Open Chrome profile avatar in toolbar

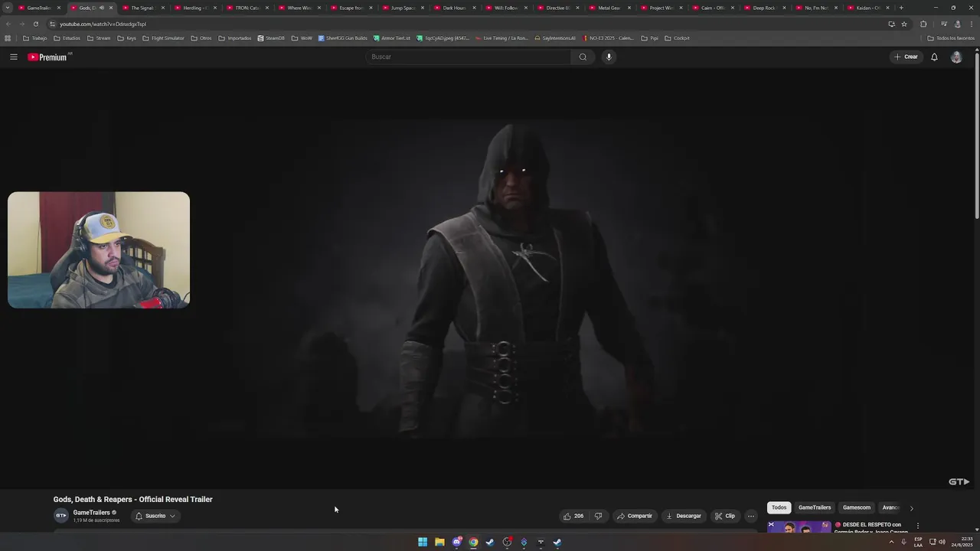click(957, 24)
